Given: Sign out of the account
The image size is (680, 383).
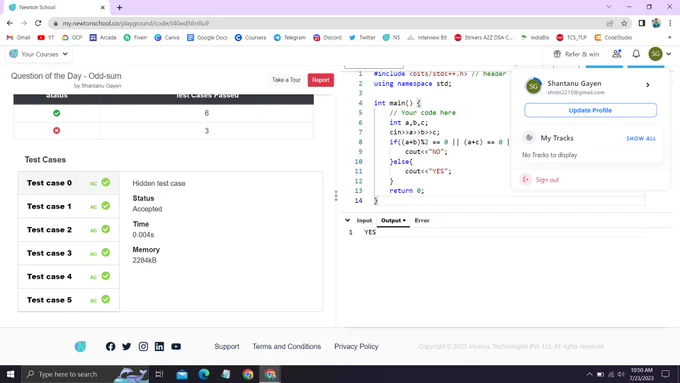Looking at the screenshot, I should 540,180.
